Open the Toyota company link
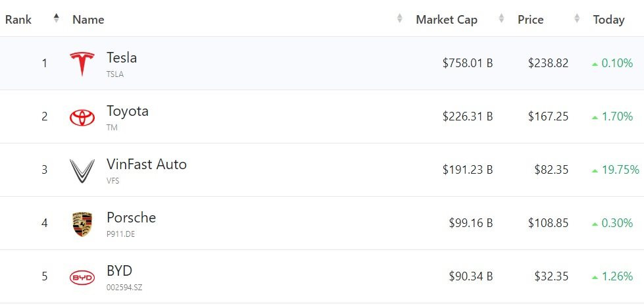 click(128, 111)
